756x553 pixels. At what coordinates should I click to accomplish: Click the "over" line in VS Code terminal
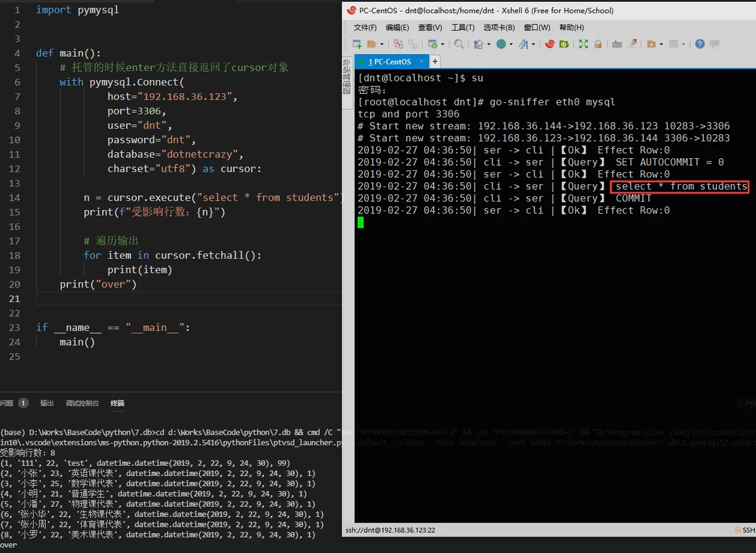[x=9, y=545]
